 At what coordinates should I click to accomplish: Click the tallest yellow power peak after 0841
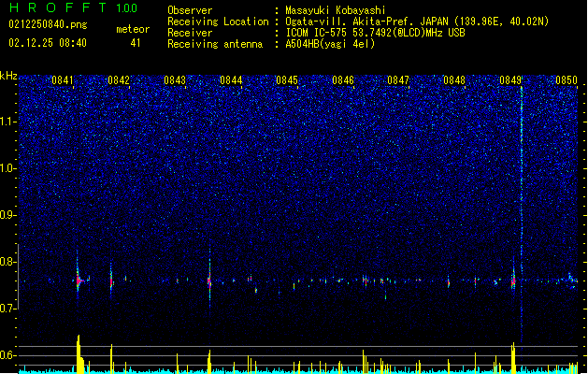[x=79, y=354]
